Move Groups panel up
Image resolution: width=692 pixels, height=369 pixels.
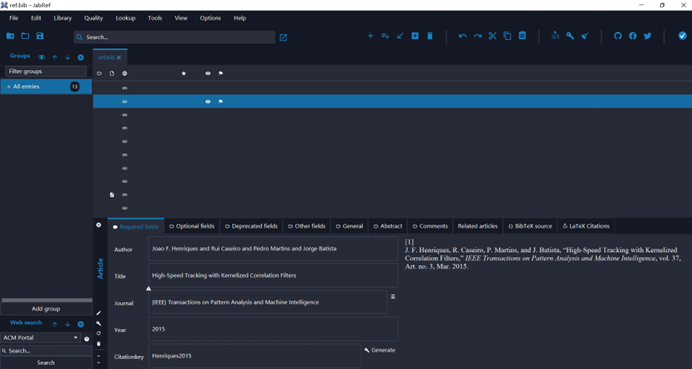pos(55,57)
